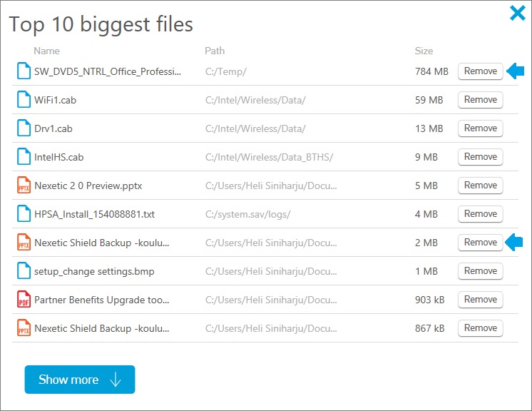532x411 pixels.
Task: Remove the 903 kB Partner Benefits PDF
Action: coord(480,300)
